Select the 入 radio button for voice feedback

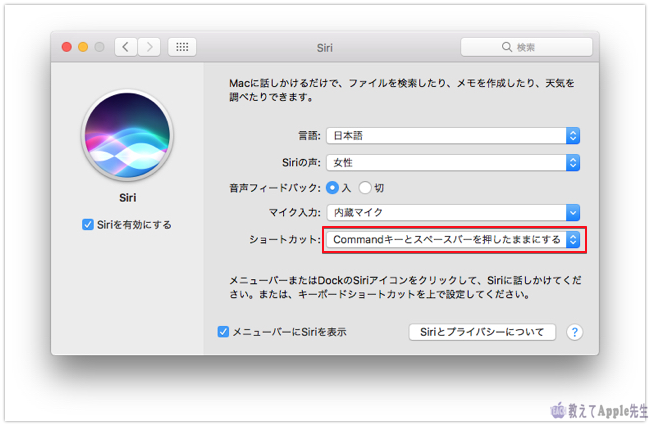click(332, 188)
